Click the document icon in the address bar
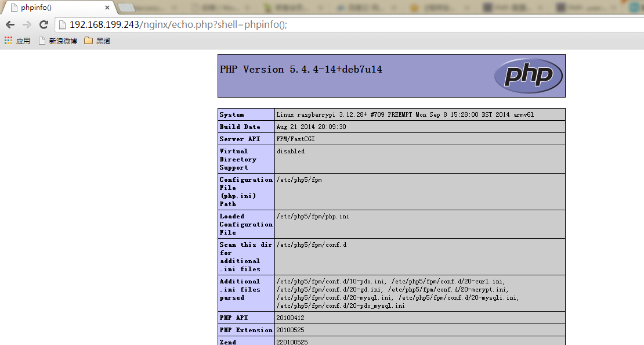The width and height of the screenshot is (644, 345). click(63, 24)
